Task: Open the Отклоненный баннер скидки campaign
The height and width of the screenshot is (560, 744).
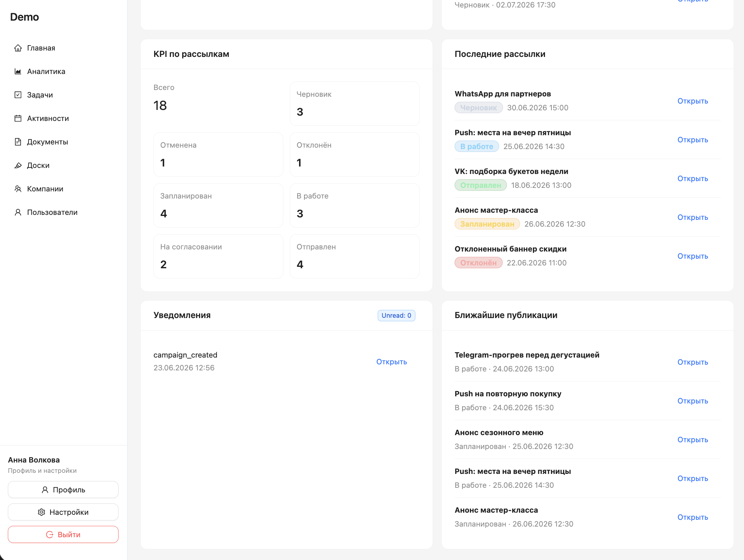Action: [693, 256]
